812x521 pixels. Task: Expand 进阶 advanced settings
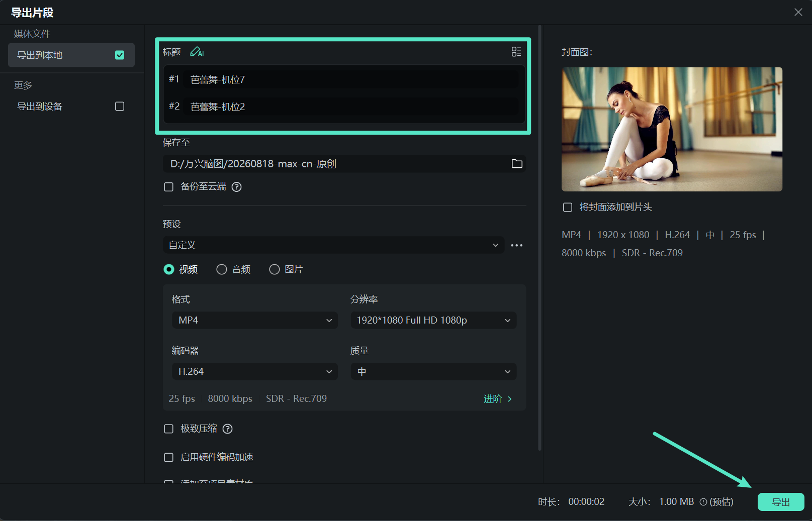pyautogui.click(x=498, y=399)
